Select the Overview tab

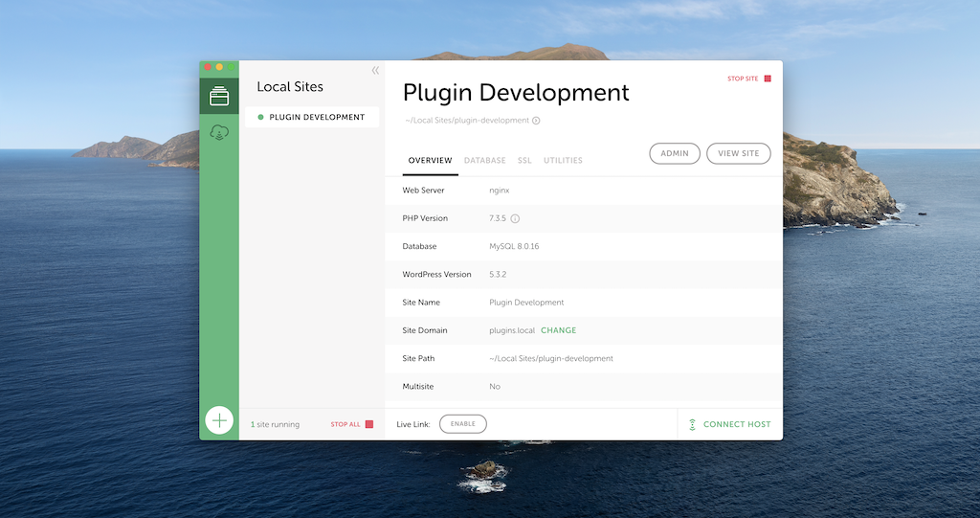[x=430, y=161]
